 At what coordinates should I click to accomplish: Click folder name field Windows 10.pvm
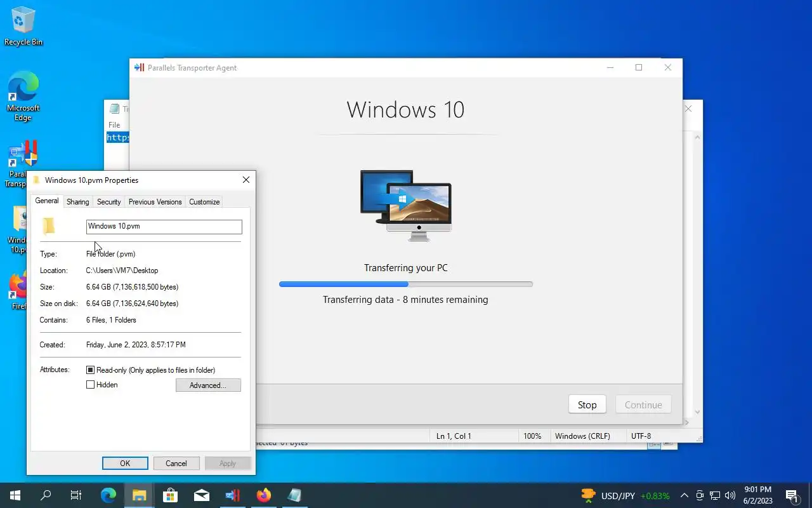(164, 227)
